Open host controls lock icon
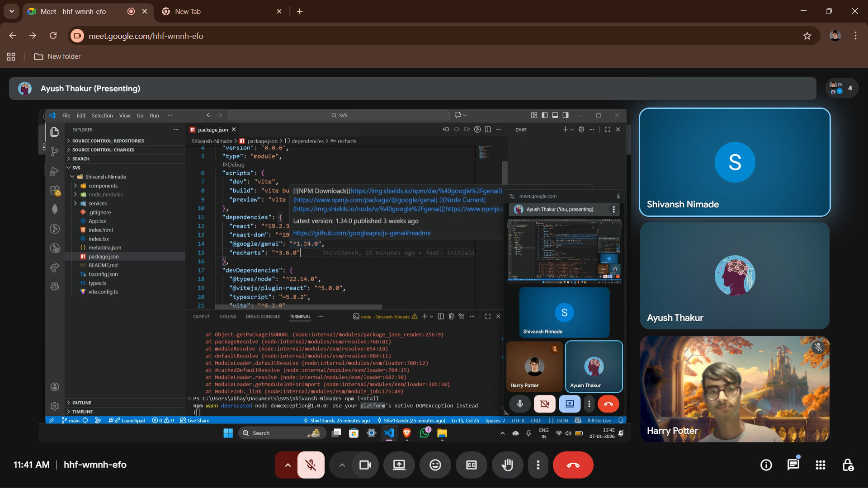868x488 pixels. coord(848,465)
